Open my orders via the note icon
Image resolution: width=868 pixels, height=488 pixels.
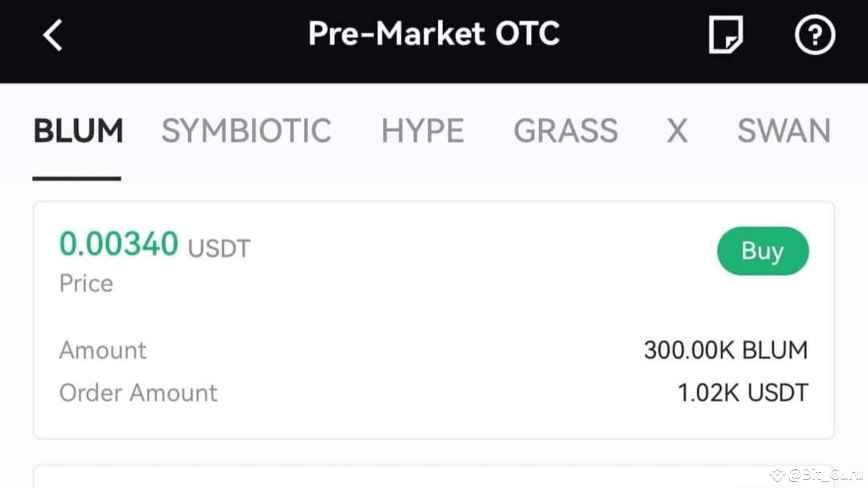(725, 35)
